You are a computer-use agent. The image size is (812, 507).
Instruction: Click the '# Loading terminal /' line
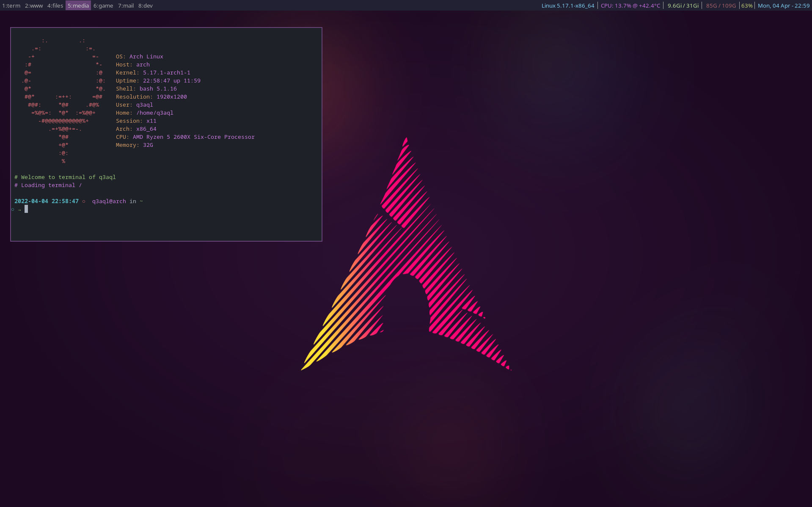(48, 185)
